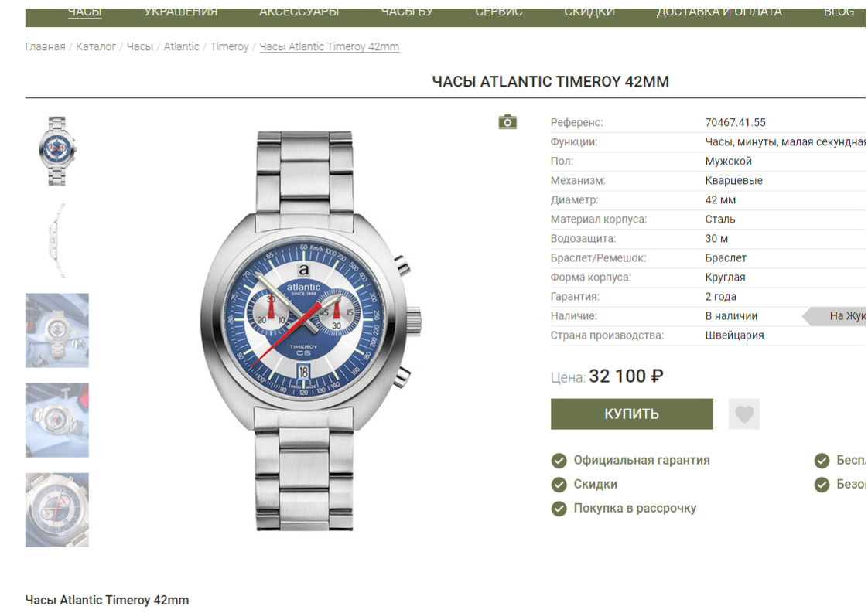Go to the СЕРВИС menu section
Viewport: 868px width, 613px height.
coord(499,12)
